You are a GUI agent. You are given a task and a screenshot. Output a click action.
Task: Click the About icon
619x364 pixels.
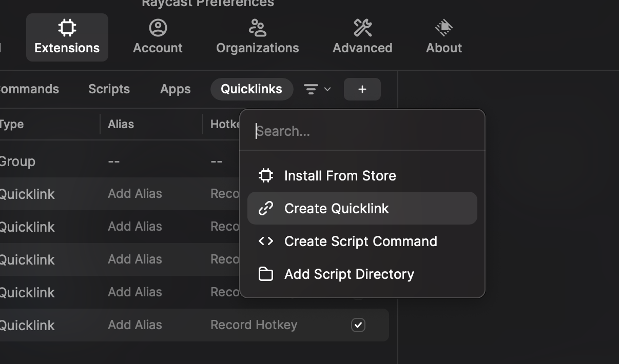[443, 28]
